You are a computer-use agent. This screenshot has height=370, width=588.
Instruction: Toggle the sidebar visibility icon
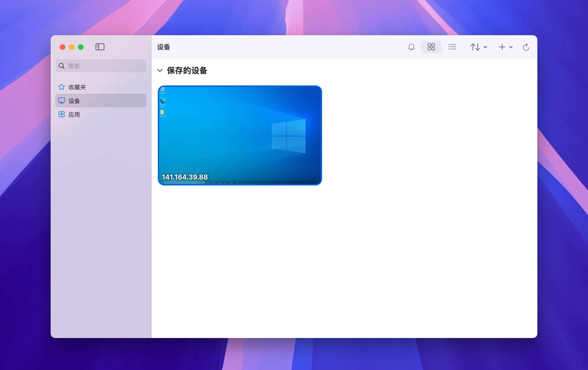click(100, 47)
